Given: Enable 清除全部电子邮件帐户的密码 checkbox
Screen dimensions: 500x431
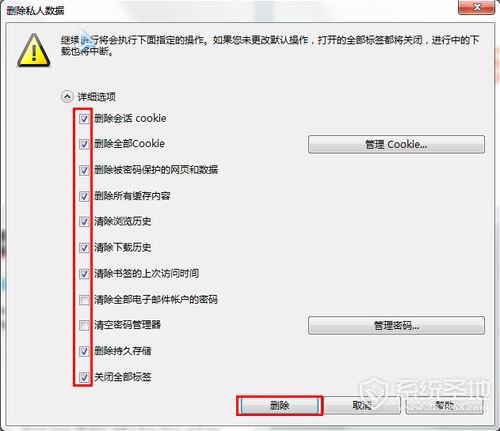Looking at the screenshot, I should (84, 300).
